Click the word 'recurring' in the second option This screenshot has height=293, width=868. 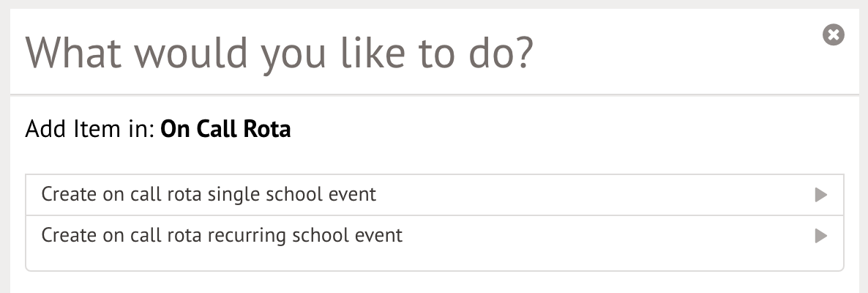tap(248, 236)
